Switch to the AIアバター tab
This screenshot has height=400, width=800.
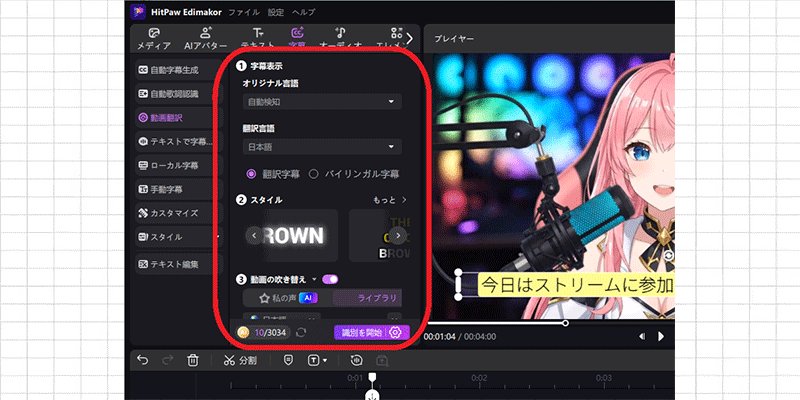[x=206, y=39]
